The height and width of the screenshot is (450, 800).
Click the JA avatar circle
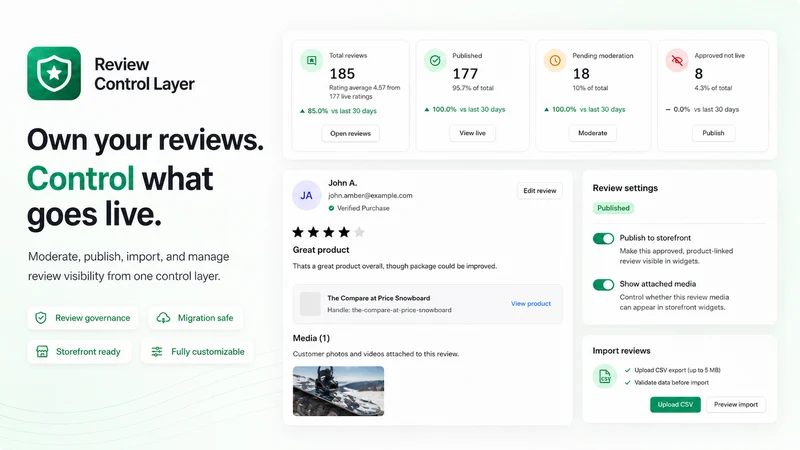click(307, 195)
